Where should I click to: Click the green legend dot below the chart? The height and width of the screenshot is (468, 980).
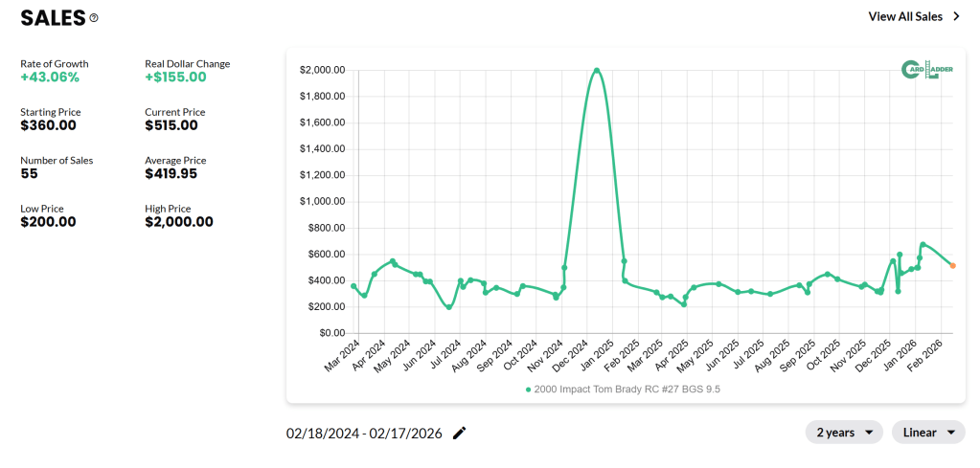pos(528,390)
